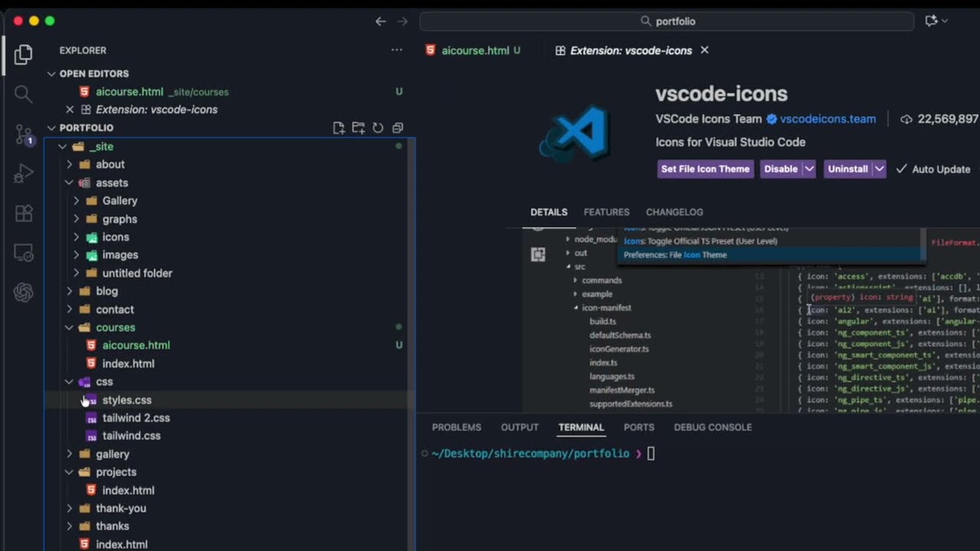
Task: Collapse the PORTFOLIO section
Action: (x=51, y=128)
